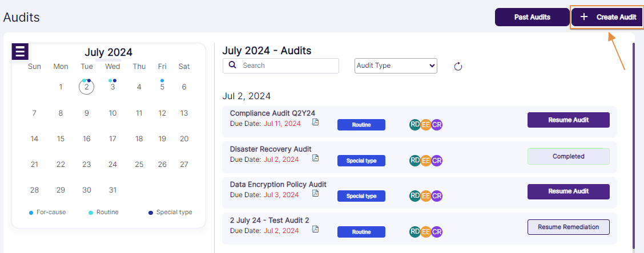Image resolution: width=644 pixels, height=253 pixels.
Task: Select July 16 on the calendar
Action: pos(86,139)
